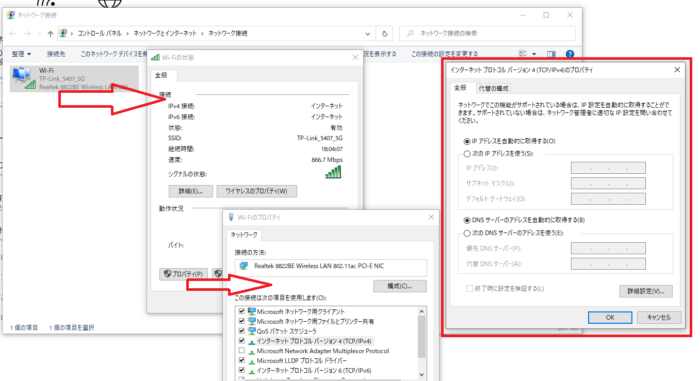Screen dimensions: 700x381
Task: Click コントロール パネル breadcrumb
Action: click(x=99, y=33)
